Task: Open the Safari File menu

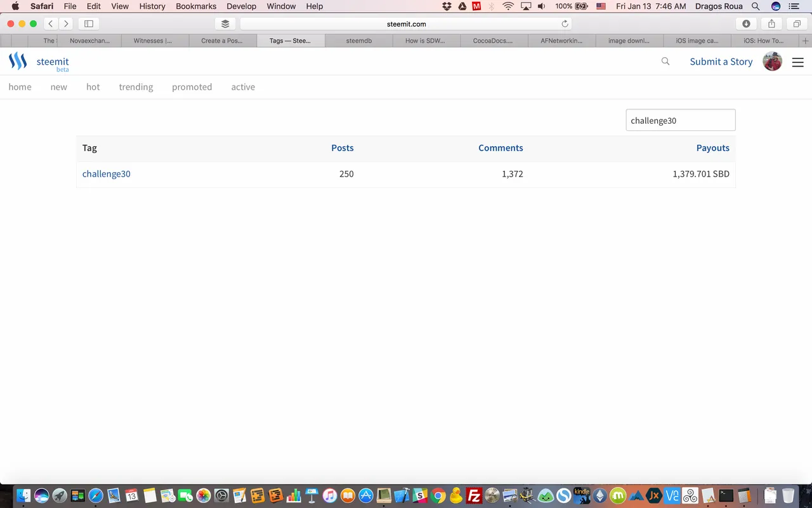Action: pyautogui.click(x=70, y=6)
